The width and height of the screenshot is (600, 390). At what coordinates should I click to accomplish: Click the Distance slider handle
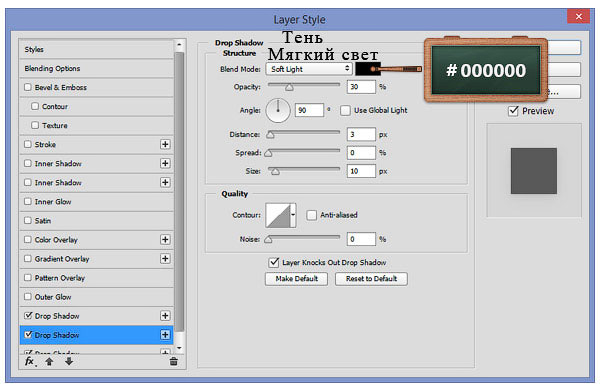pos(271,135)
